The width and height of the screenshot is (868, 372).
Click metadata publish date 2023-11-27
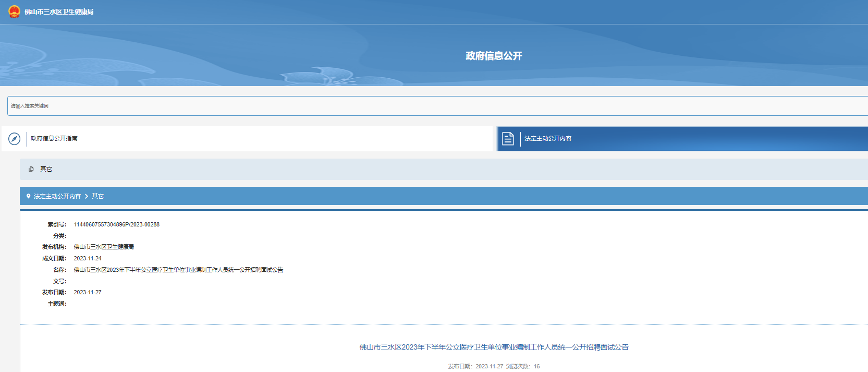point(88,292)
